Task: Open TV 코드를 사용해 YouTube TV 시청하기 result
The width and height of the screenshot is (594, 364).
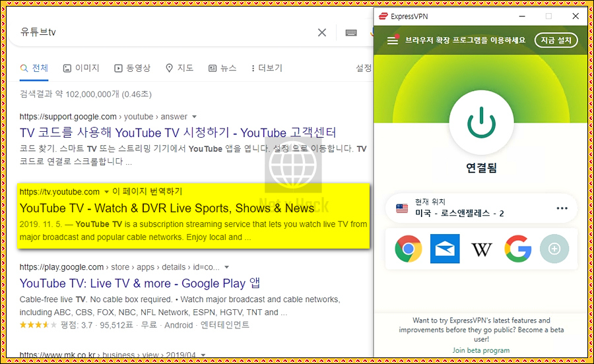Action: (178, 133)
